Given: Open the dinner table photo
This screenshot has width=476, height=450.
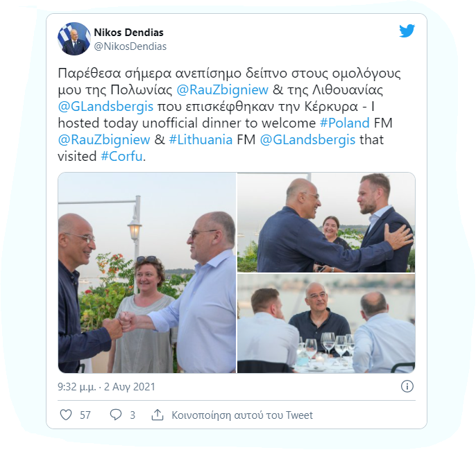Looking at the screenshot, I should coord(326,323).
